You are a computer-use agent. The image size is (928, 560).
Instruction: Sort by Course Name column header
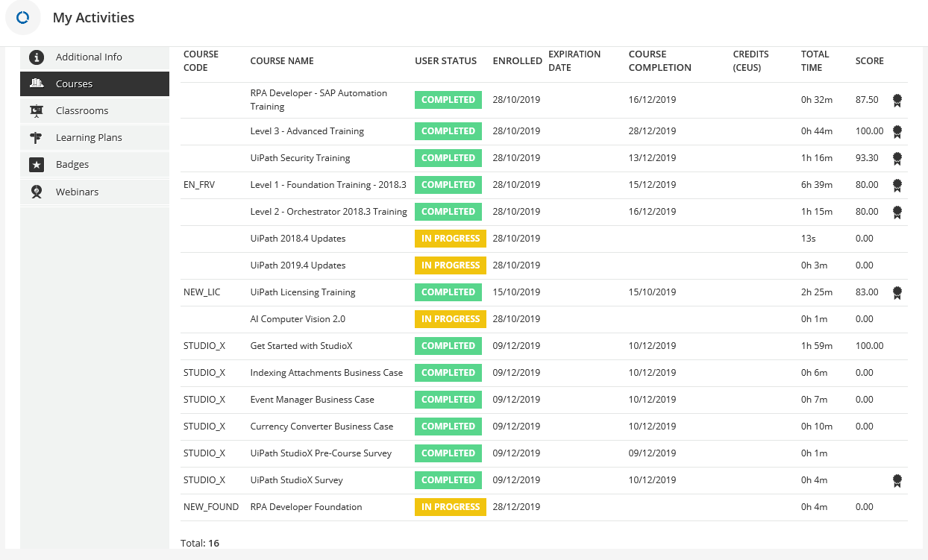(x=282, y=61)
